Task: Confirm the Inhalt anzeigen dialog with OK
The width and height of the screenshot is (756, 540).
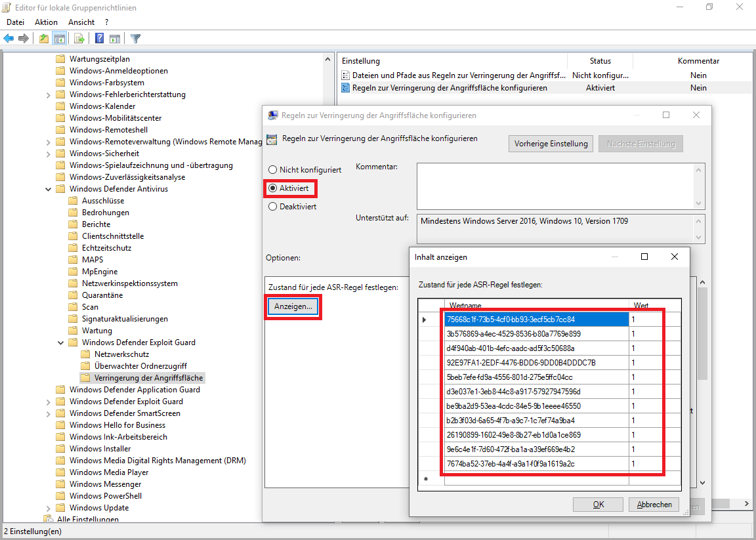Action: [x=598, y=505]
